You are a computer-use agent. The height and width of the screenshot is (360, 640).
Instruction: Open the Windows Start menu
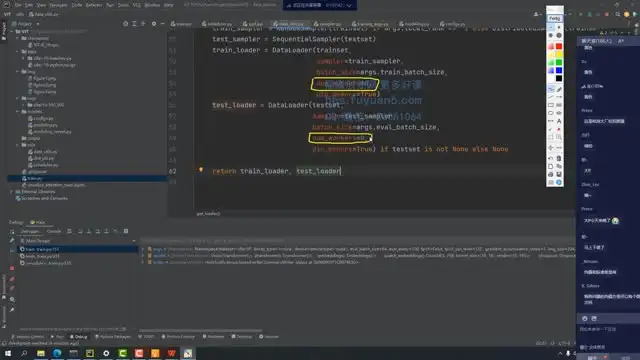(8, 353)
